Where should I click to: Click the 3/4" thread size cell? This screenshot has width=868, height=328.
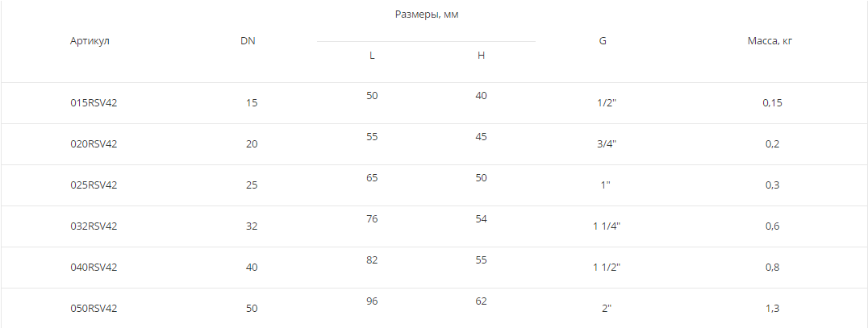606,144
